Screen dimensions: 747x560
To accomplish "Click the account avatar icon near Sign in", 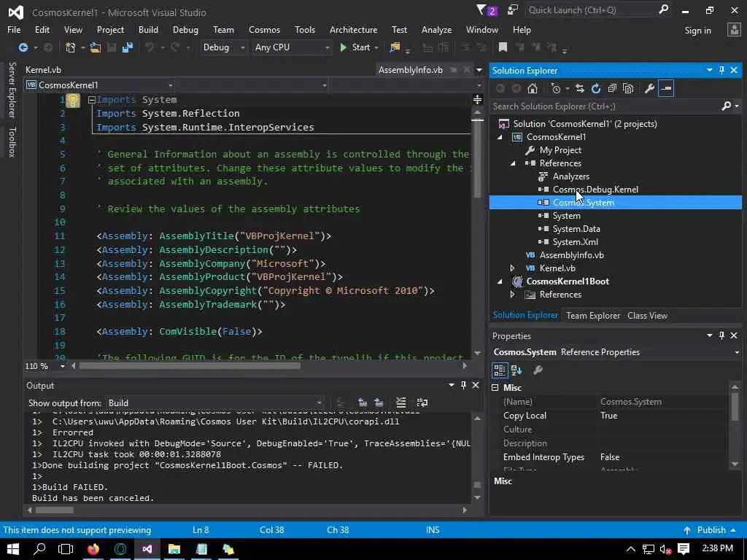I will (x=734, y=30).
